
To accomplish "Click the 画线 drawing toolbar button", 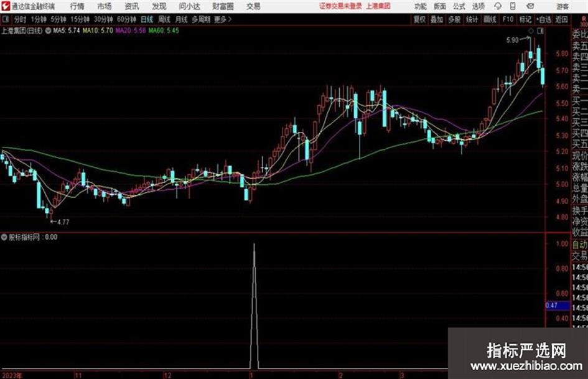I will click(x=490, y=19).
